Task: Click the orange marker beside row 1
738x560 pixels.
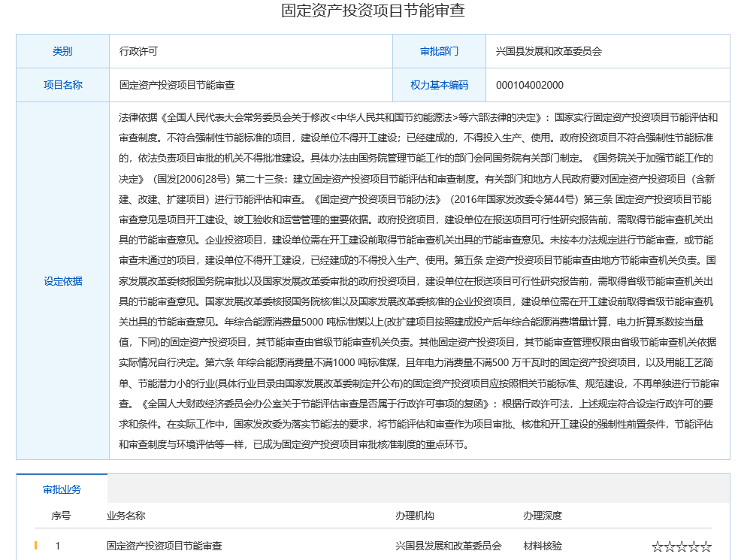Action: (35, 546)
